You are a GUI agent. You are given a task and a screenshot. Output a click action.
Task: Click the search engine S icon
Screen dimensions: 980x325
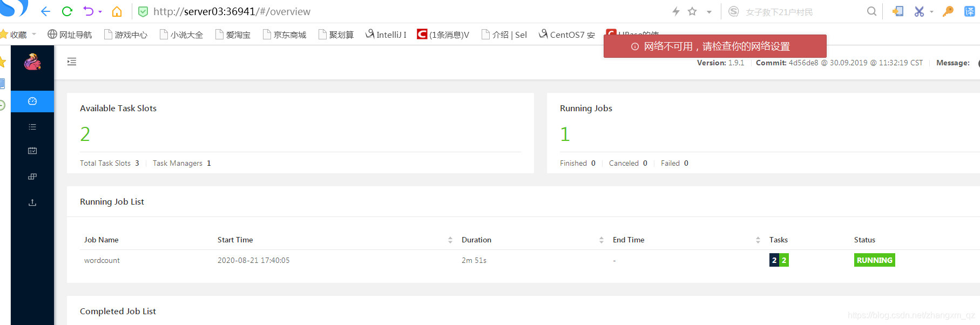pos(733,11)
